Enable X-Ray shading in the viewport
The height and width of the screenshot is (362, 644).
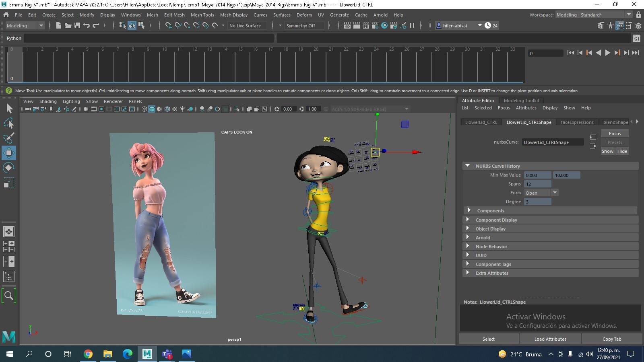(174, 109)
